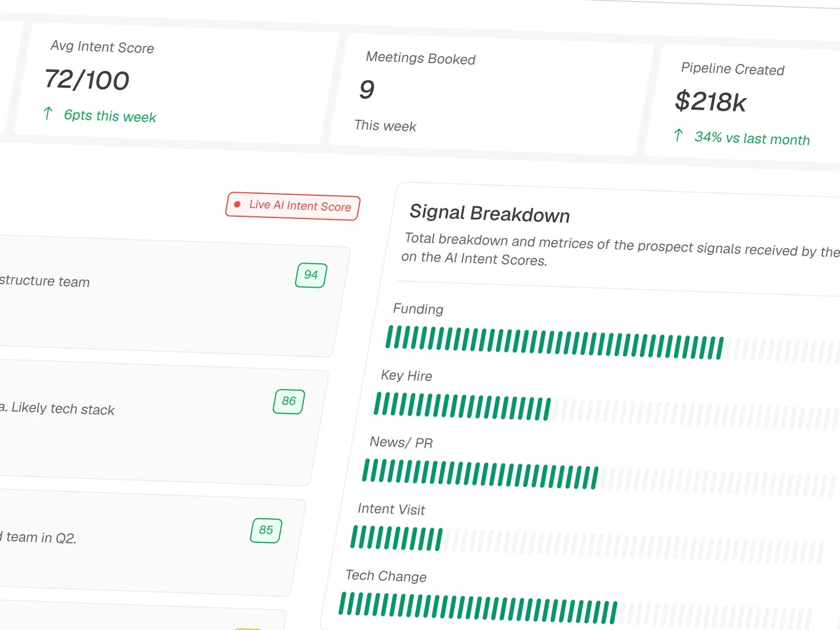The width and height of the screenshot is (840, 630).
Task: Click the News/ PR signal bar
Action: pos(598,478)
